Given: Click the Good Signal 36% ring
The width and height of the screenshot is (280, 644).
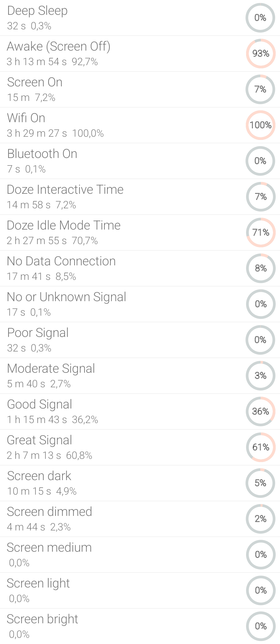Looking at the screenshot, I should pos(260,411).
